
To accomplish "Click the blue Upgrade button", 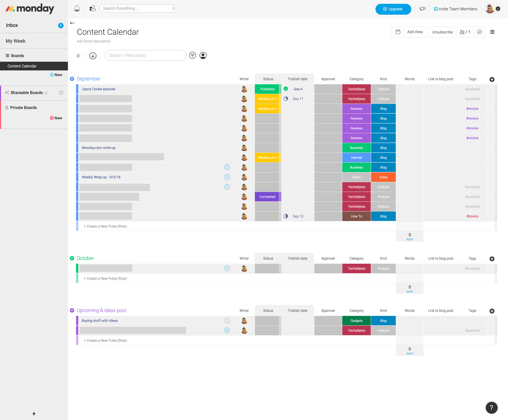I will [x=393, y=9].
